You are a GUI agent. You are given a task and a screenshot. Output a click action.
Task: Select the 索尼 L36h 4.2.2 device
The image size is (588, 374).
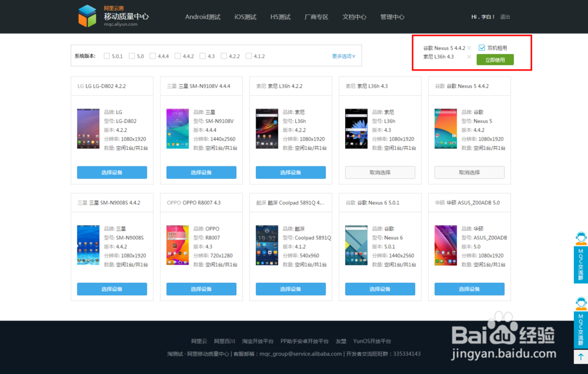[x=290, y=172]
